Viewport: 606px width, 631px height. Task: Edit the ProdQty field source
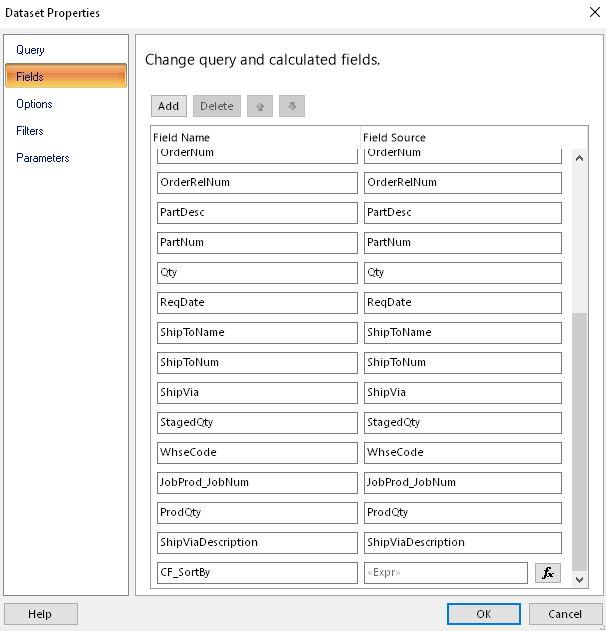[x=463, y=513]
